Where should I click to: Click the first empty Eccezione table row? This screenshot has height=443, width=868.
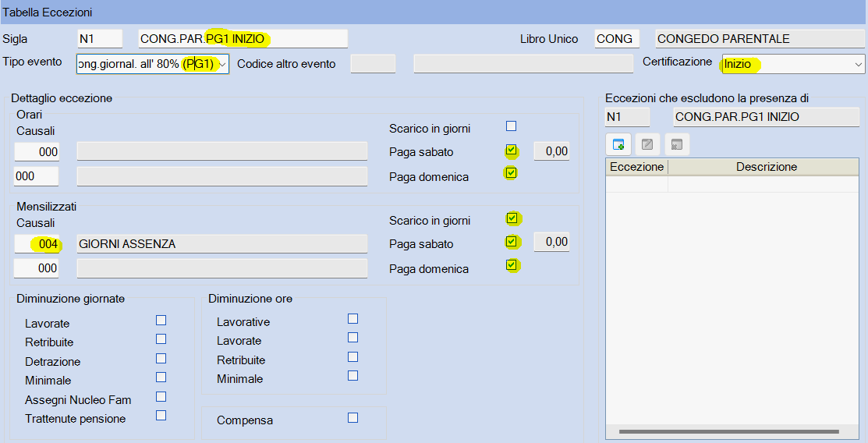tap(636, 184)
